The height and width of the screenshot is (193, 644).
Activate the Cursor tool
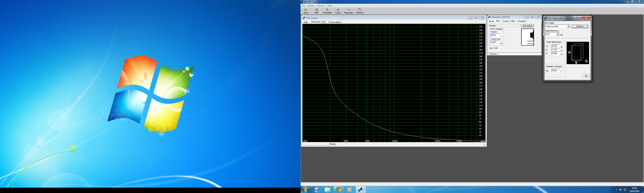pos(338,11)
